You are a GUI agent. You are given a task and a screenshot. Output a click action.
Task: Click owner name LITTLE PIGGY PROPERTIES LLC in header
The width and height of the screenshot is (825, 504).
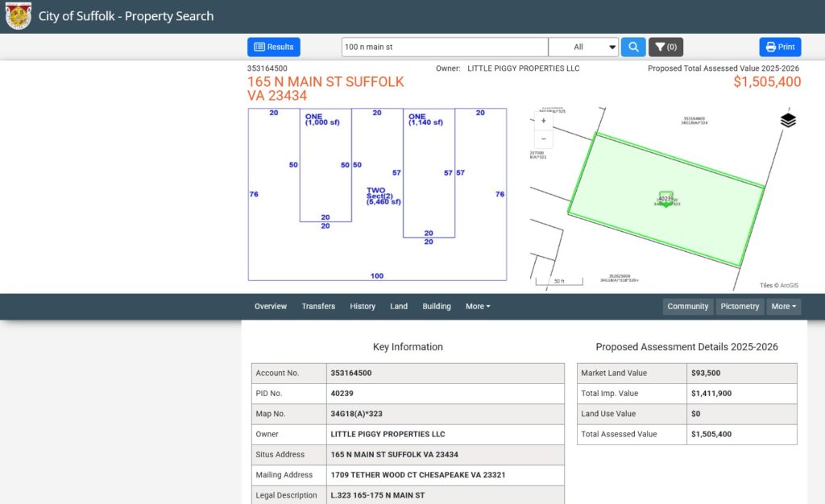524,68
